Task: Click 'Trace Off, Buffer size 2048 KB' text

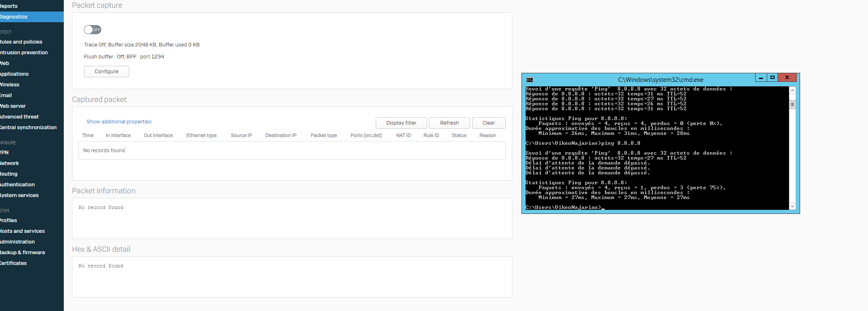Action: 142,45
